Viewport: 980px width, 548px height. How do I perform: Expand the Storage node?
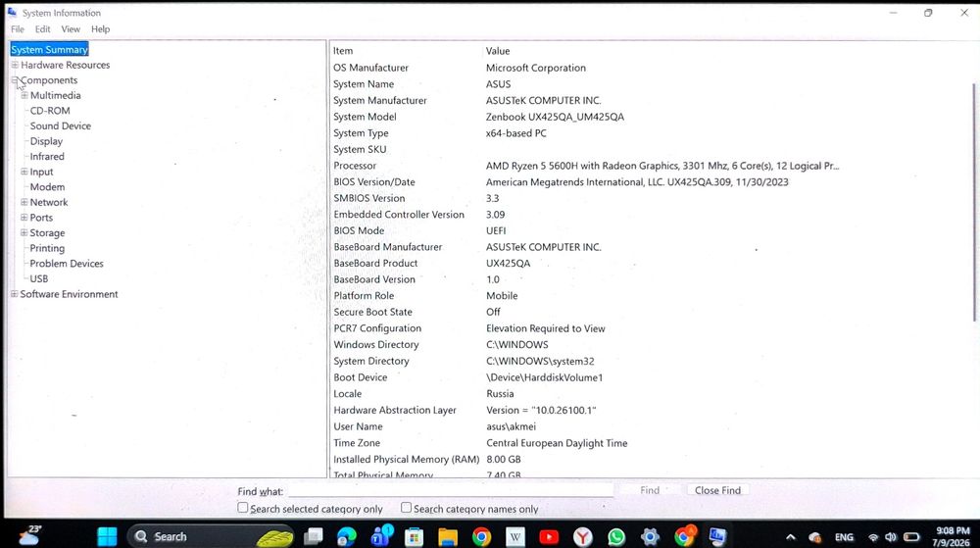coord(24,232)
